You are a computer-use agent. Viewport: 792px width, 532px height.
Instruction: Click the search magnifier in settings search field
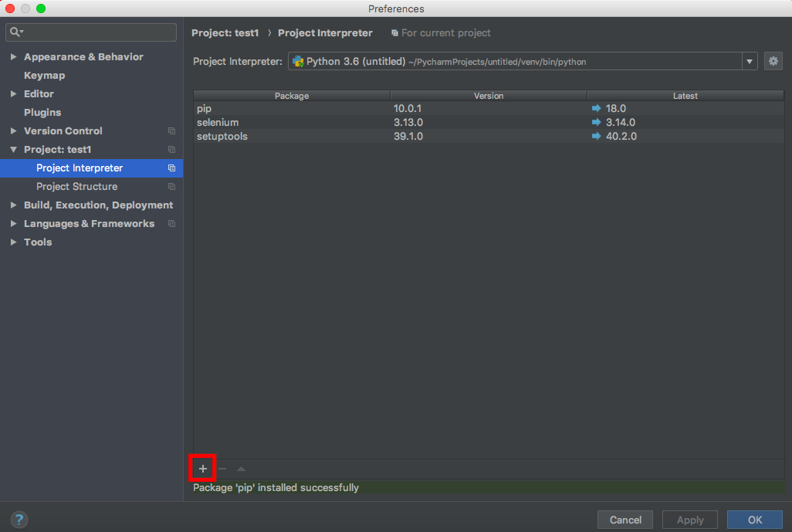pos(15,32)
